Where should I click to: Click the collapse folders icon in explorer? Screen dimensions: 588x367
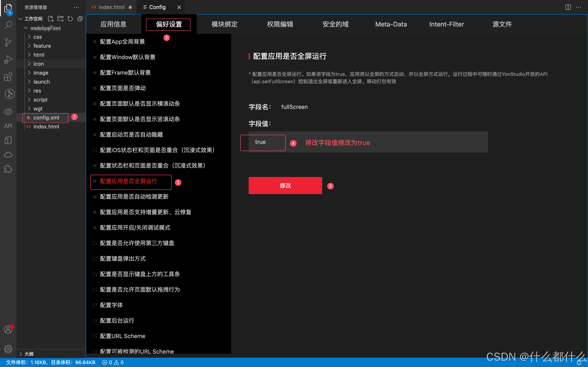point(80,19)
